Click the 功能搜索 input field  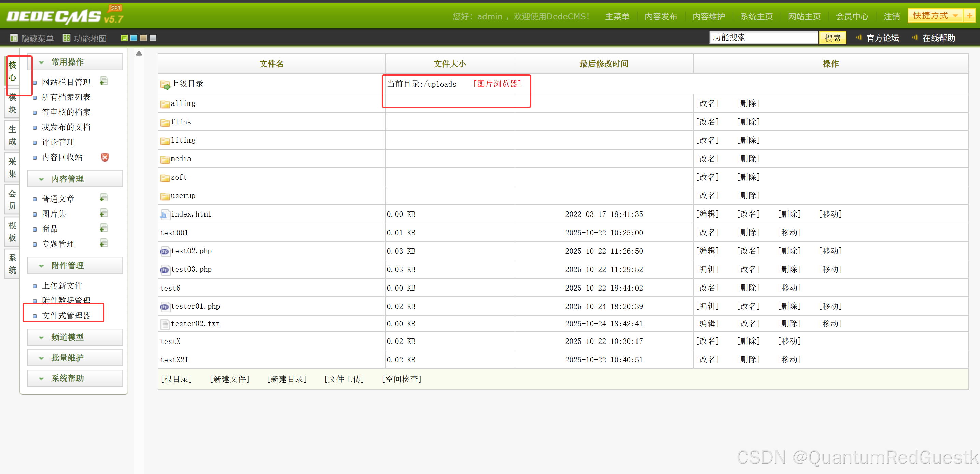click(x=763, y=38)
